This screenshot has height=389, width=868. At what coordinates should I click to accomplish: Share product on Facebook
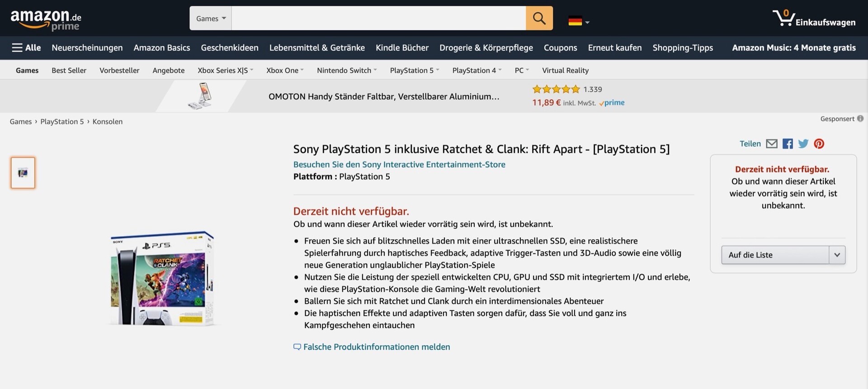[788, 144]
